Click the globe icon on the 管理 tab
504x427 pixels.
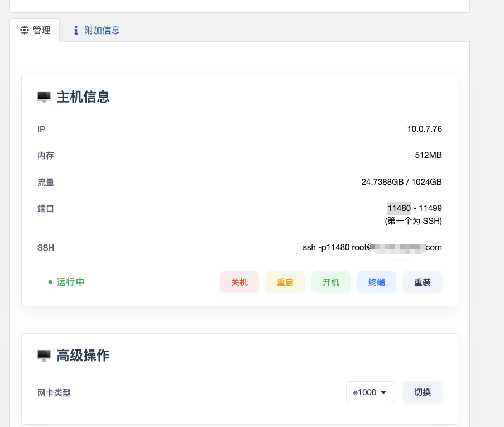(x=25, y=31)
